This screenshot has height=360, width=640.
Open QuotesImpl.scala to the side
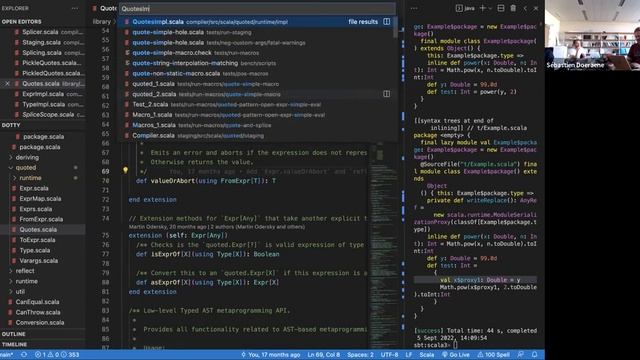tap(387, 22)
